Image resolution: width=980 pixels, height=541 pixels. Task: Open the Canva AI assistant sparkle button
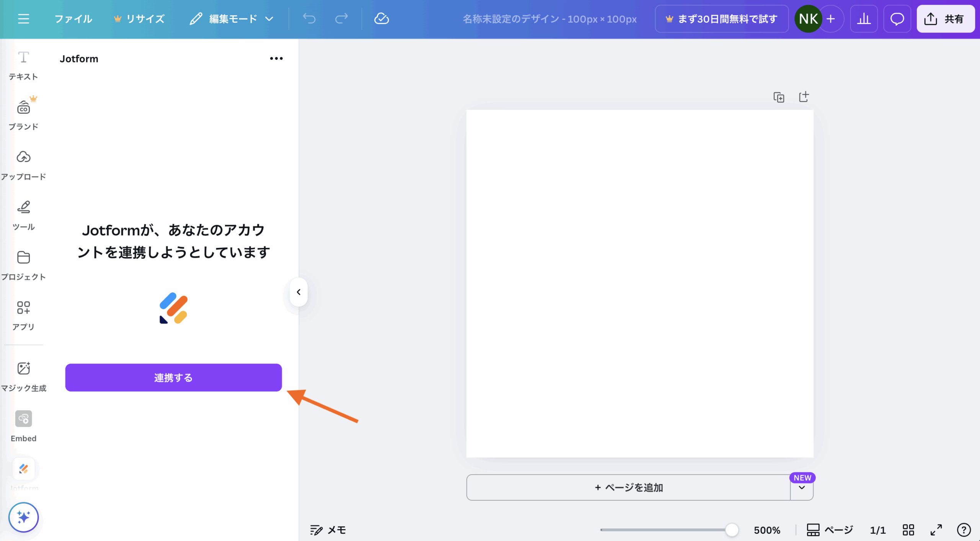tap(23, 517)
